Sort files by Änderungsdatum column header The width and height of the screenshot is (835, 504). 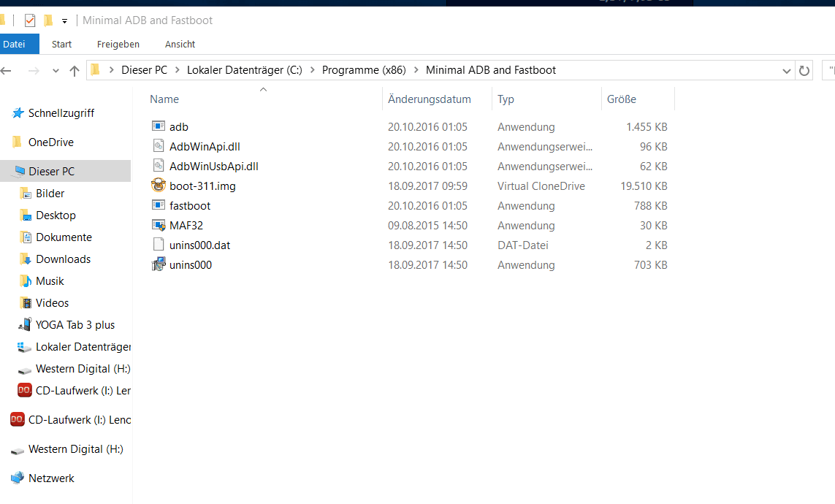(x=430, y=99)
